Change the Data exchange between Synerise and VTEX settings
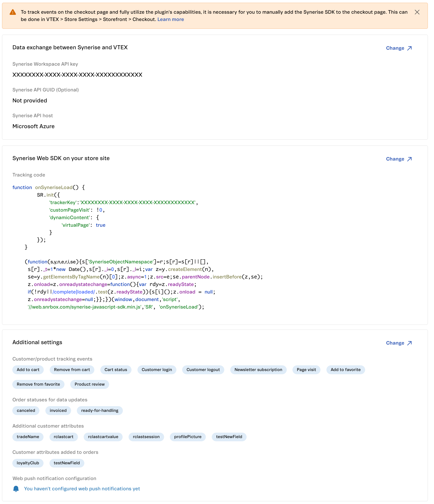This screenshot has height=504, width=434. tap(395, 48)
